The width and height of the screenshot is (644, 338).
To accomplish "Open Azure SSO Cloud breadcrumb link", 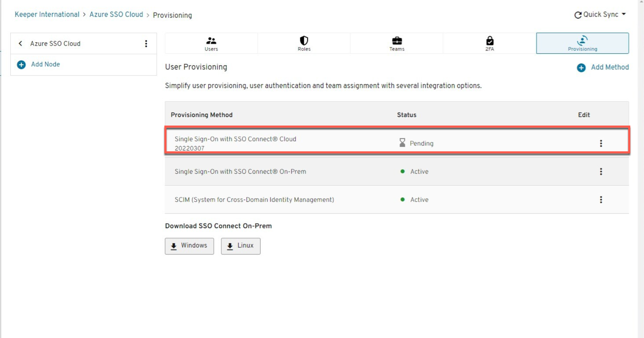I will tap(116, 14).
